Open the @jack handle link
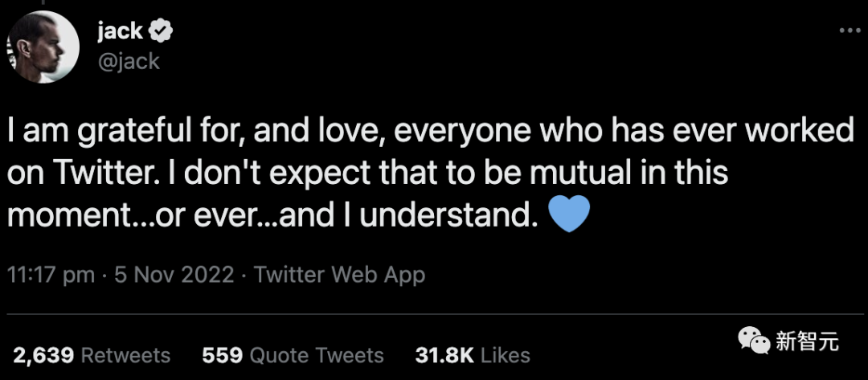The height and width of the screenshot is (380, 868). pos(128,61)
